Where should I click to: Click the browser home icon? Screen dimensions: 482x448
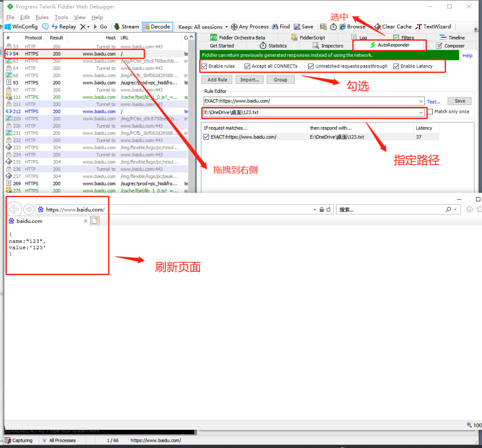pos(470,209)
